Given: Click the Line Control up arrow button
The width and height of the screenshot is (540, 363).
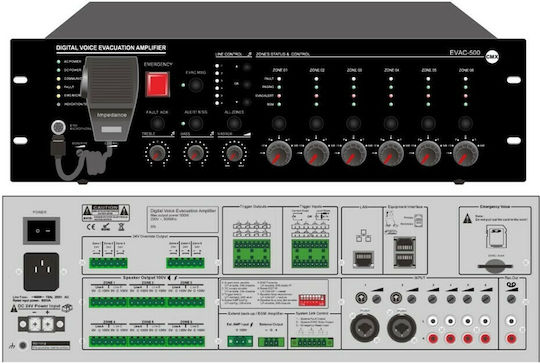Looking at the screenshot, I should tap(247, 67).
